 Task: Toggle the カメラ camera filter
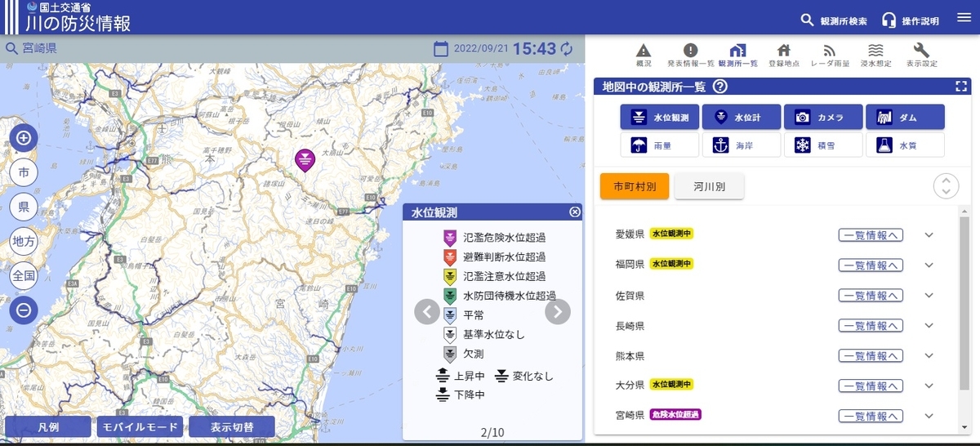pos(823,117)
